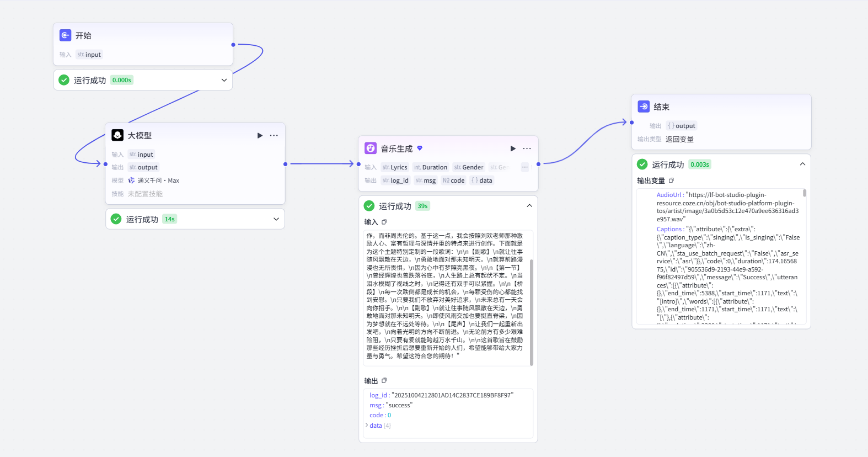Viewport: 868px width, 457px height.
Task: Click the 通义千问 model icon
Action: [x=131, y=180]
